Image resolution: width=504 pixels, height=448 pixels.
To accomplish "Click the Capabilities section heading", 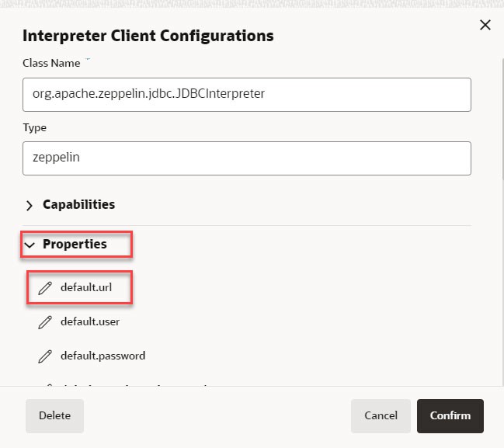I will click(x=78, y=205).
